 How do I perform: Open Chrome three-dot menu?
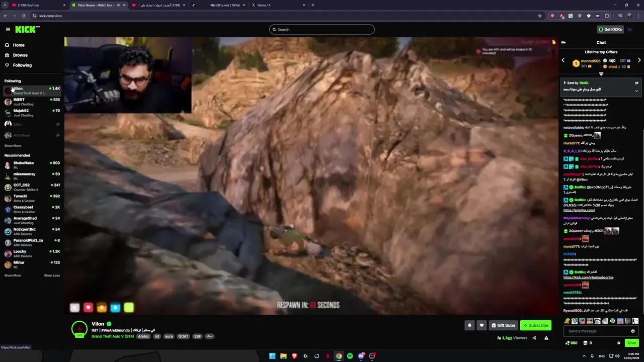637,16
